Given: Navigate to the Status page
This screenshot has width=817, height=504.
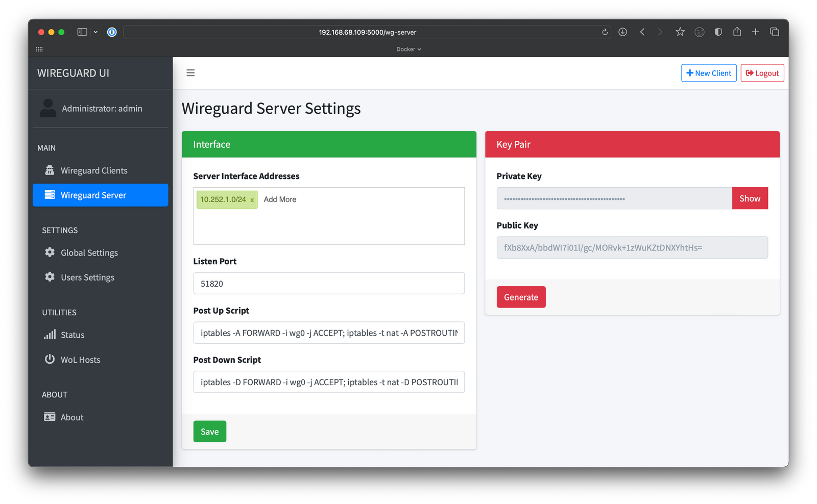Looking at the screenshot, I should point(73,335).
